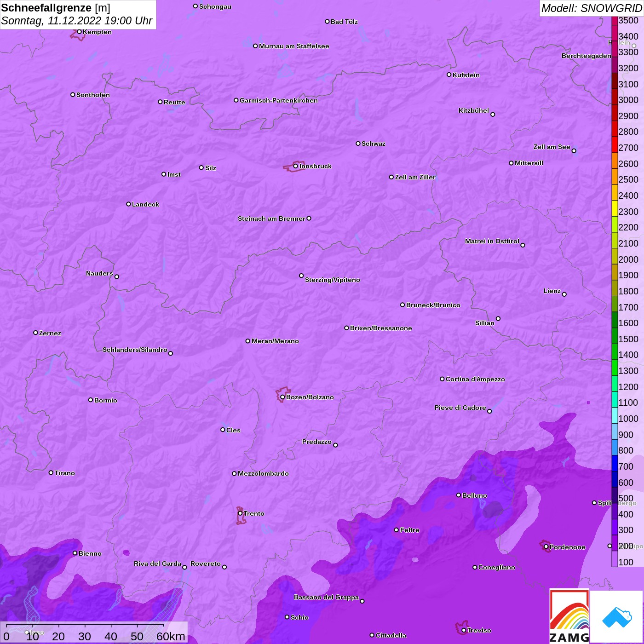
Task: Click the Treviso label
Action: click(x=479, y=630)
